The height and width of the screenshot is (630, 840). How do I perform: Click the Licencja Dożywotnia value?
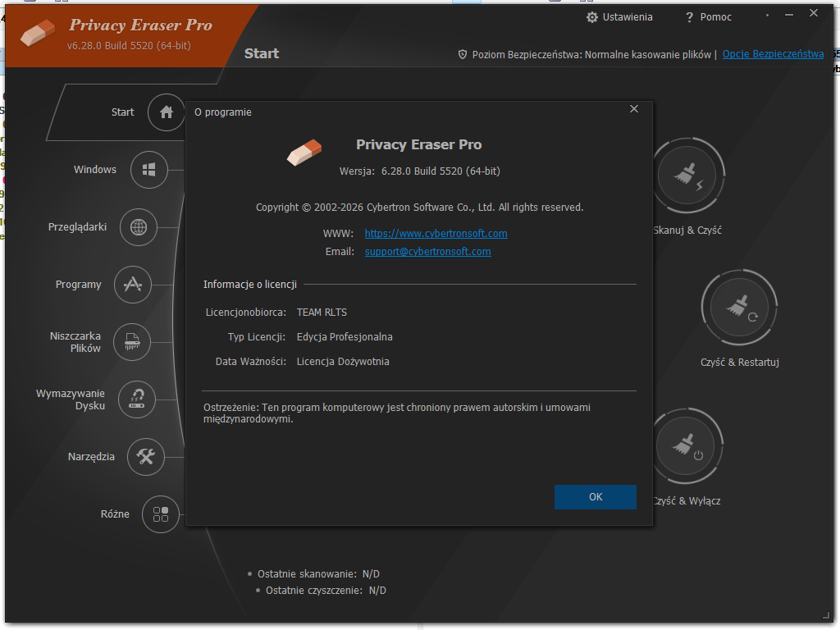click(343, 362)
